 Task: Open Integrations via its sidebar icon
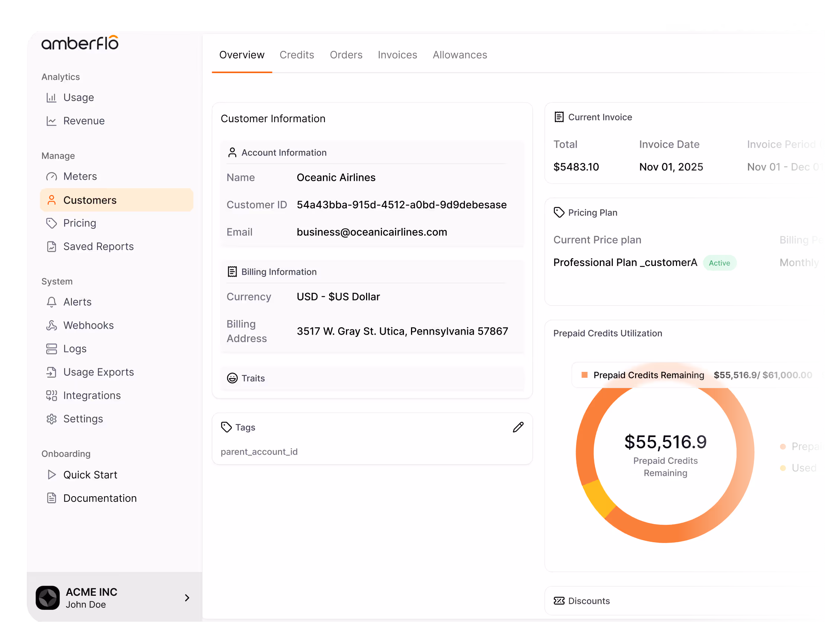[x=51, y=396]
